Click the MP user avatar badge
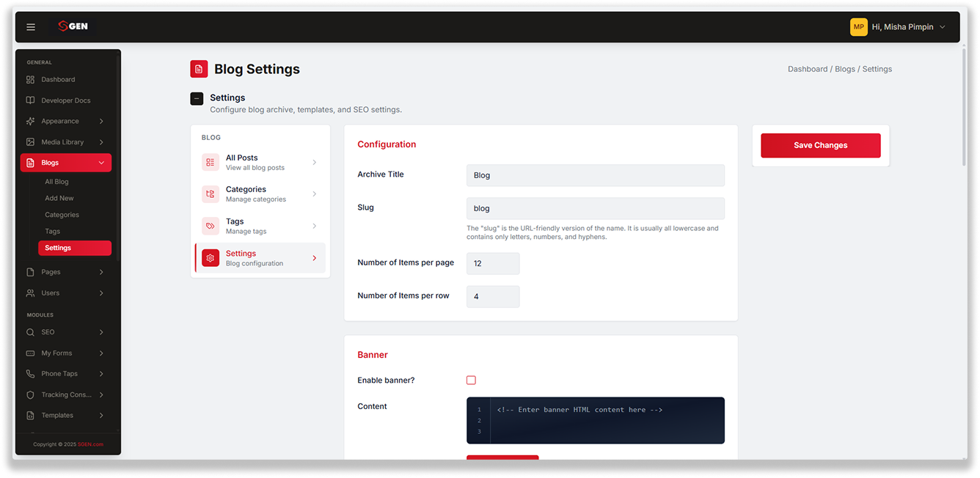The width and height of the screenshot is (980, 478). [859, 27]
